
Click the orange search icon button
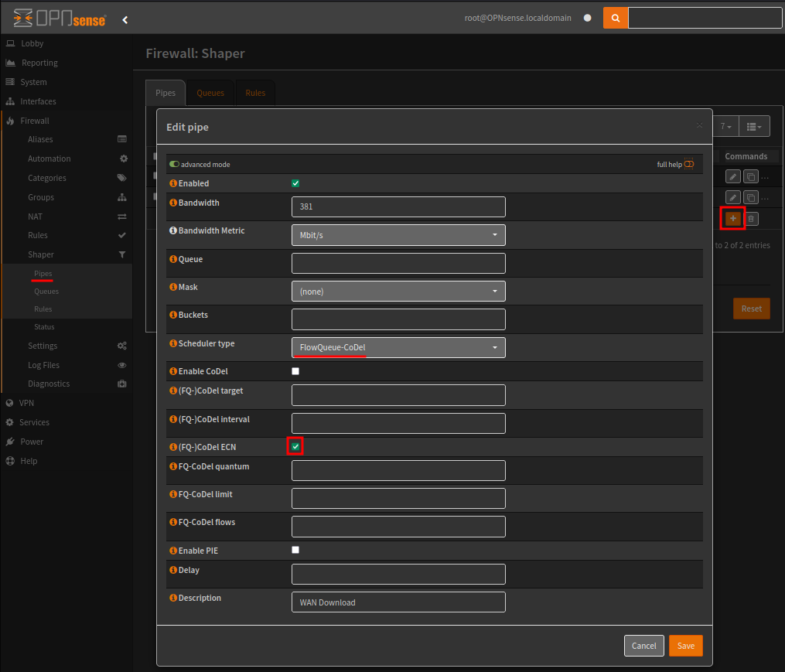click(616, 18)
